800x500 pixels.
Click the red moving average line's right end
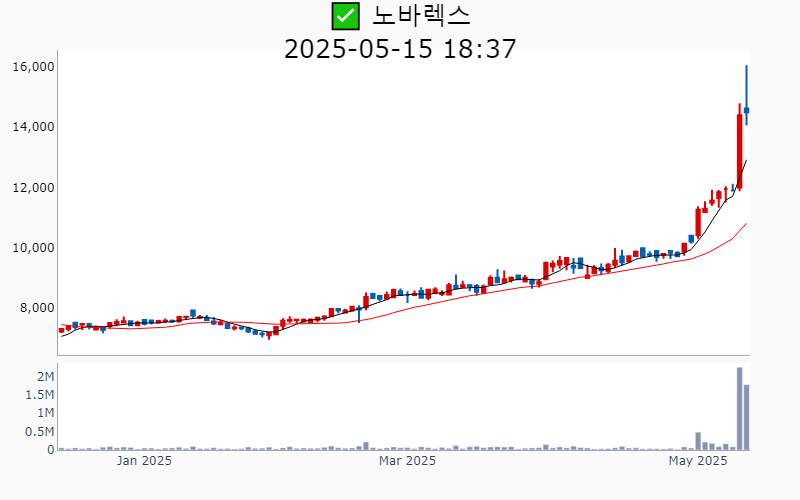[x=746, y=223]
